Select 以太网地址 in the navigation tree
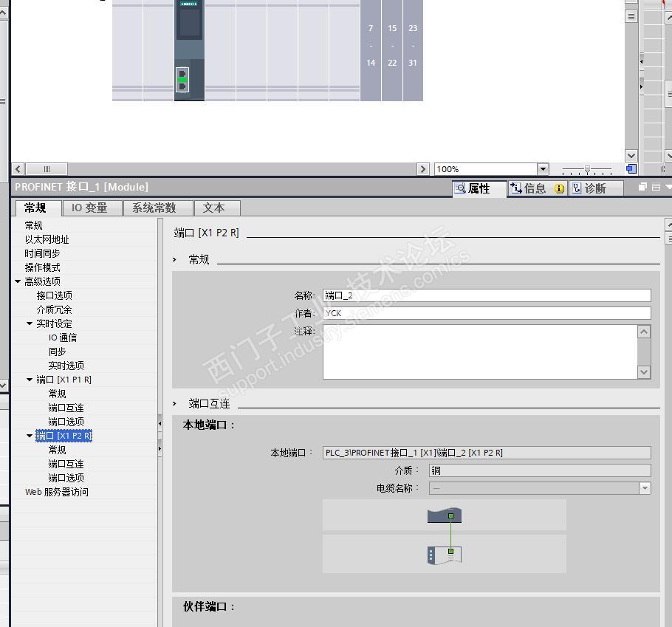The image size is (672, 627). [47, 239]
